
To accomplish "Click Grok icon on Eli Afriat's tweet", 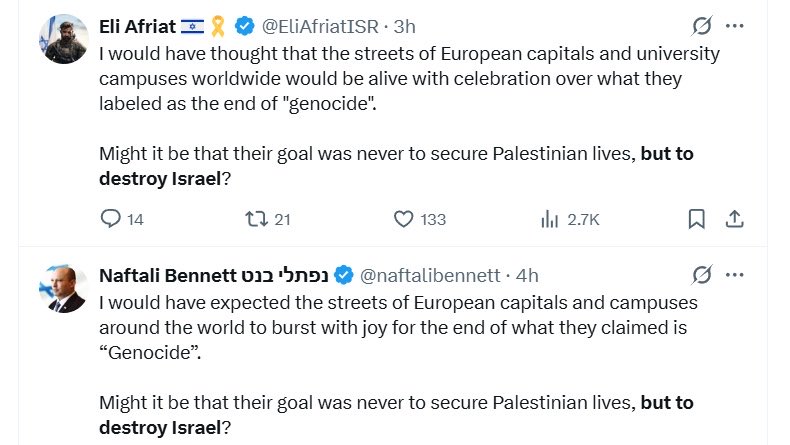I will point(702,26).
